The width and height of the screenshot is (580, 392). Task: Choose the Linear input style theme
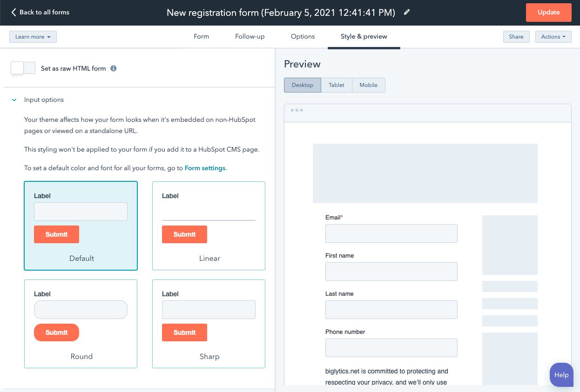209,226
